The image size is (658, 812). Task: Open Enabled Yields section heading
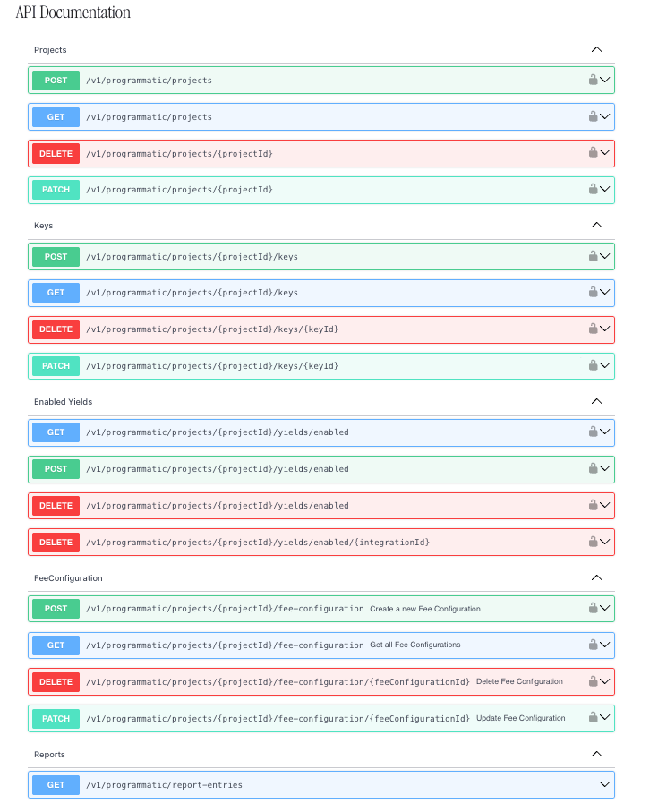(64, 401)
